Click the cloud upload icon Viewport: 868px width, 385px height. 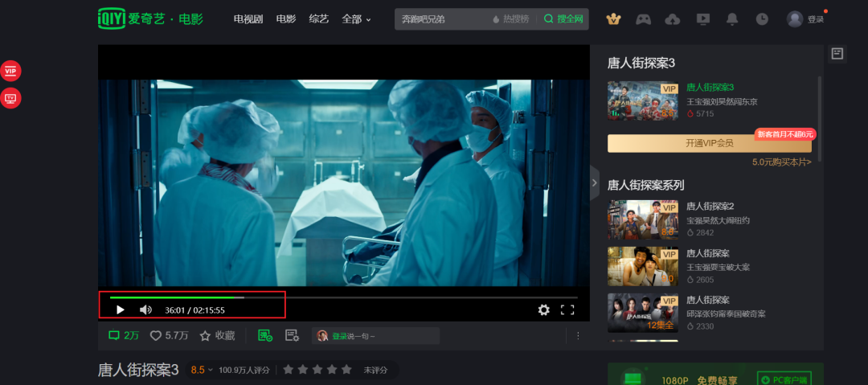(x=672, y=19)
